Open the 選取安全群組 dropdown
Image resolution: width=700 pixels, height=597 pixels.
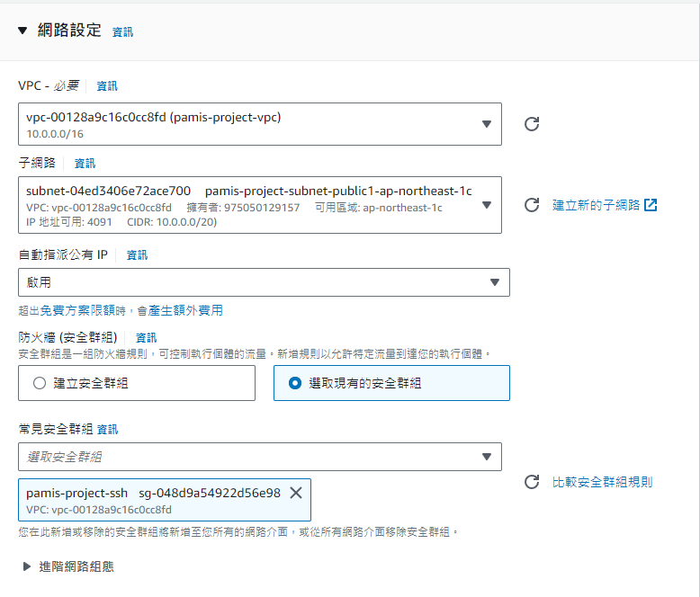point(260,457)
